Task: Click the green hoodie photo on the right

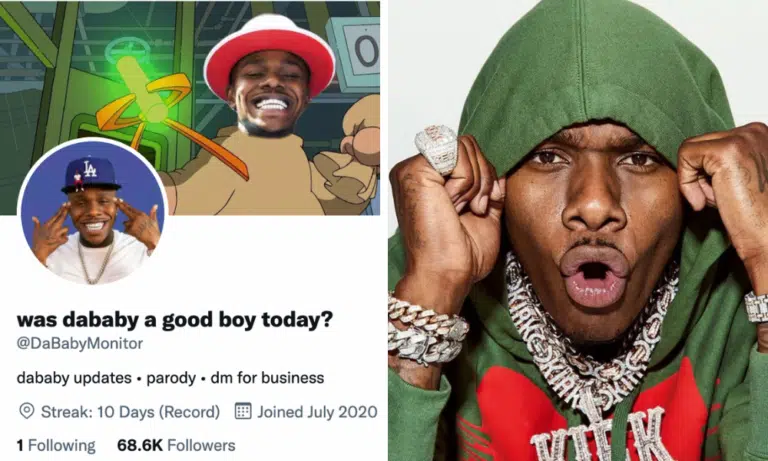Action: pyautogui.click(x=578, y=230)
